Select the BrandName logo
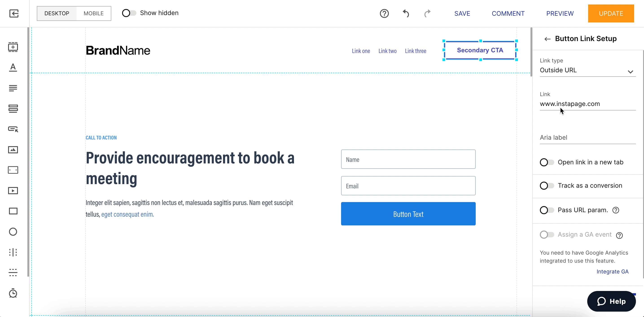Screen dimensions: 644x317 tap(118, 51)
